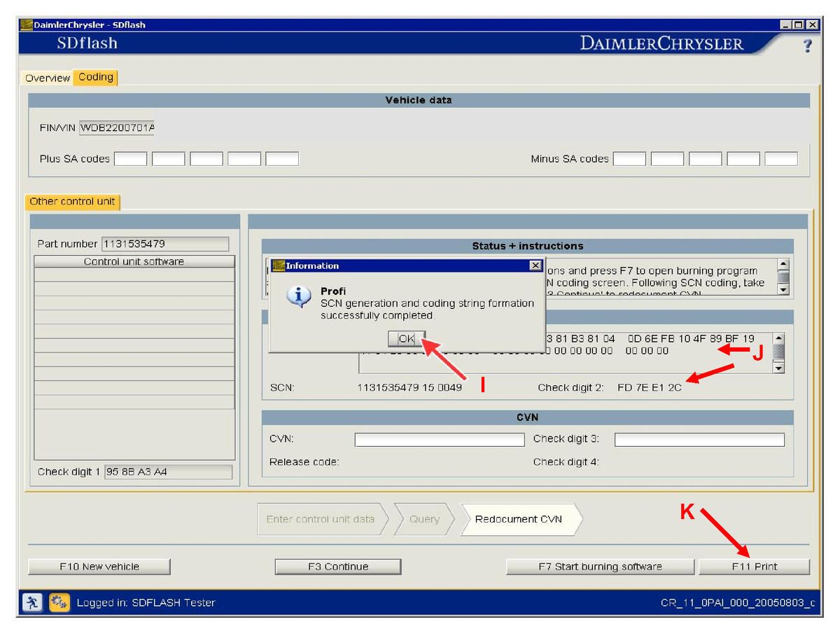The height and width of the screenshot is (634, 840).
Task: Click the Part number field
Action: point(164,244)
